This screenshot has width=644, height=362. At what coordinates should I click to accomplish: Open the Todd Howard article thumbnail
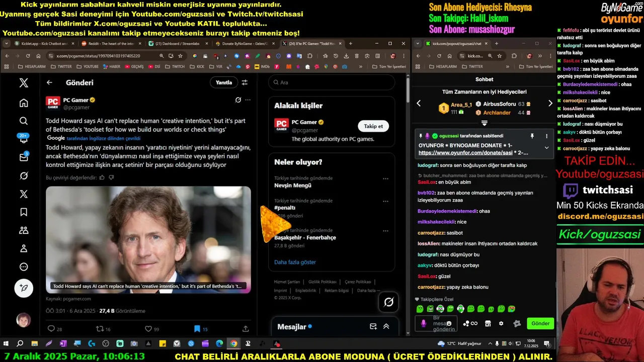click(148, 240)
